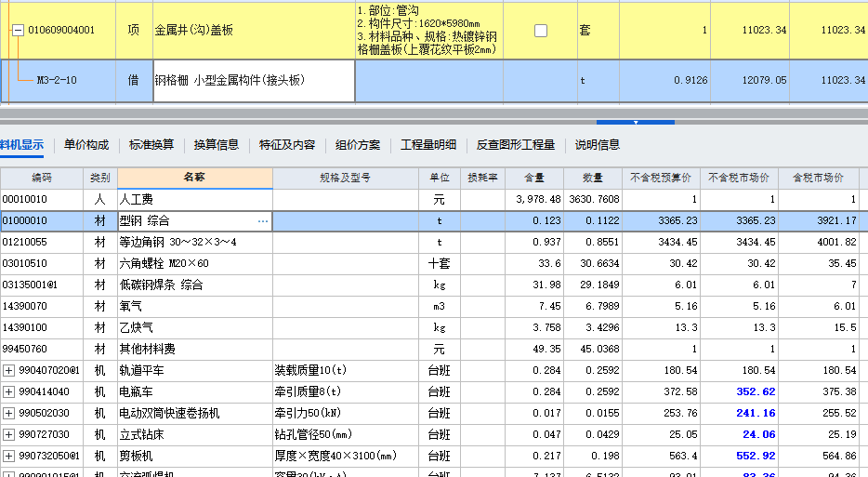
Task: Show the 组价方案 tab
Action: pos(358,145)
